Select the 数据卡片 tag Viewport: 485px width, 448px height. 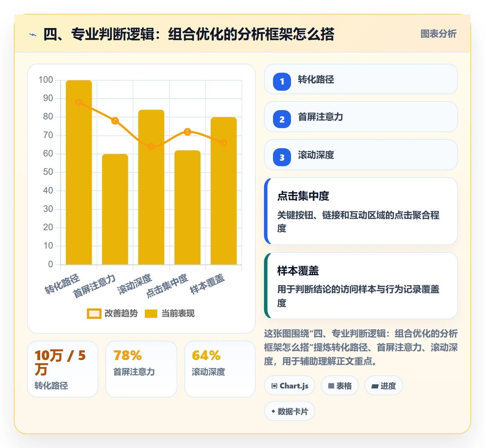290,411
